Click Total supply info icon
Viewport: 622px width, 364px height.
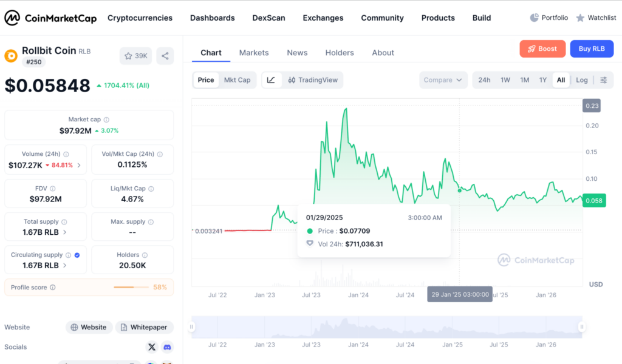64,222
